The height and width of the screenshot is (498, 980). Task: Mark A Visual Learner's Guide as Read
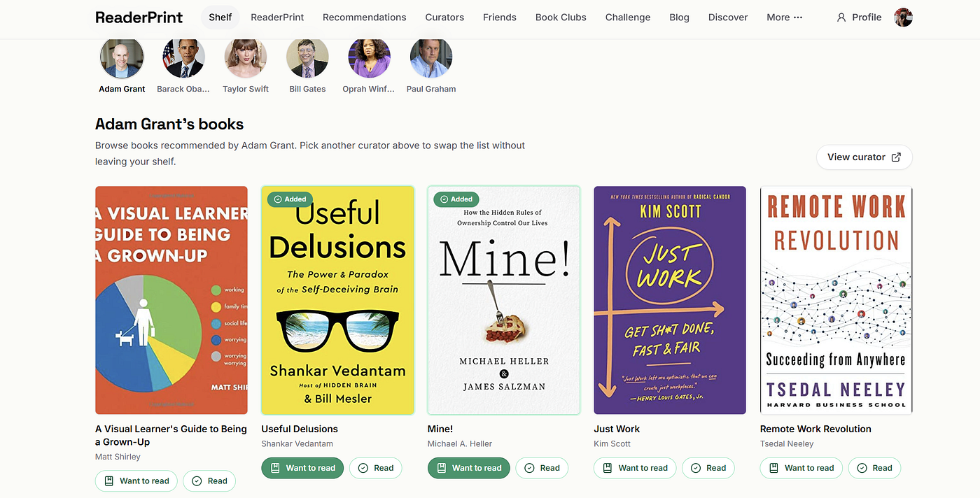[x=210, y=481]
